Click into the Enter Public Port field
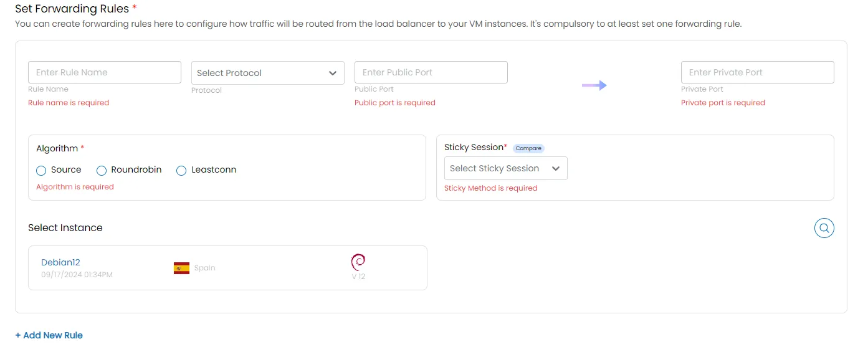 pos(431,72)
